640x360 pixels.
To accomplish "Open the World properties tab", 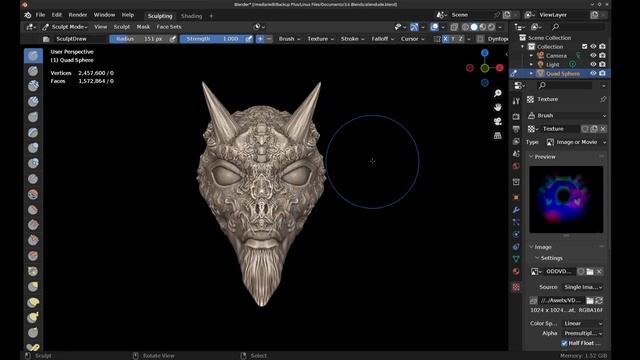I will 516,166.
